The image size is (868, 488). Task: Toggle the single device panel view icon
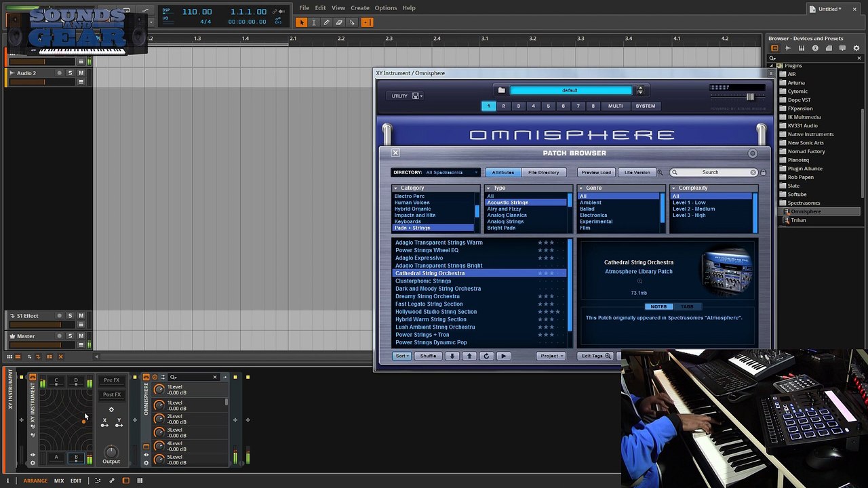[125, 481]
